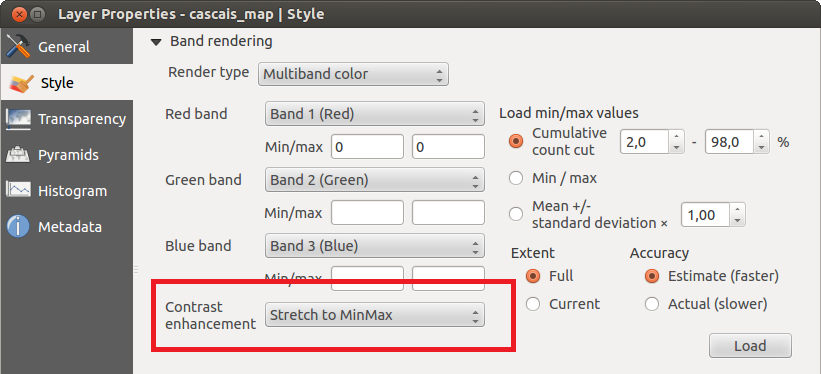Click the Extent label

coord(532,253)
